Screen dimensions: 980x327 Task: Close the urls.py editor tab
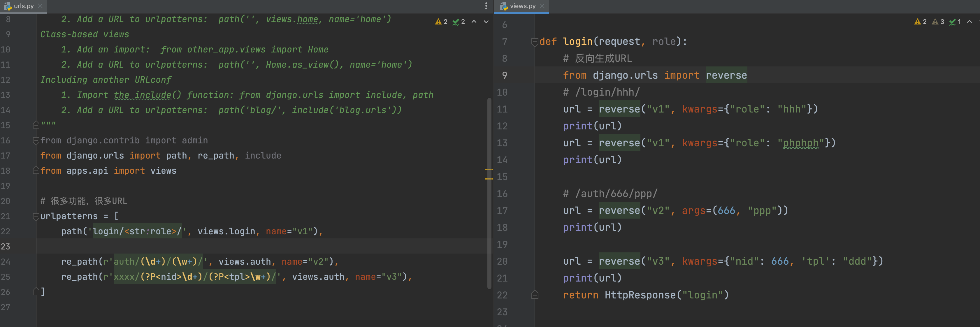[40, 6]
